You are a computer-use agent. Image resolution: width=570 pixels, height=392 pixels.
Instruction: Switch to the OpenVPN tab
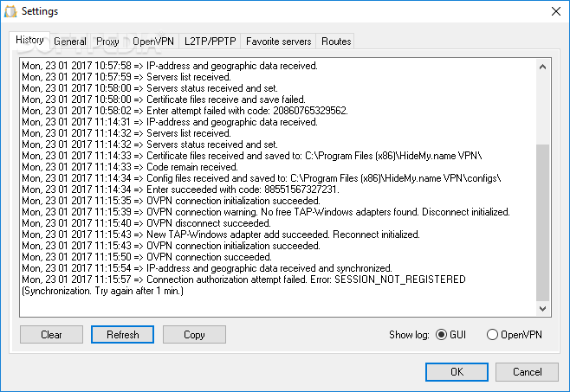153,42
